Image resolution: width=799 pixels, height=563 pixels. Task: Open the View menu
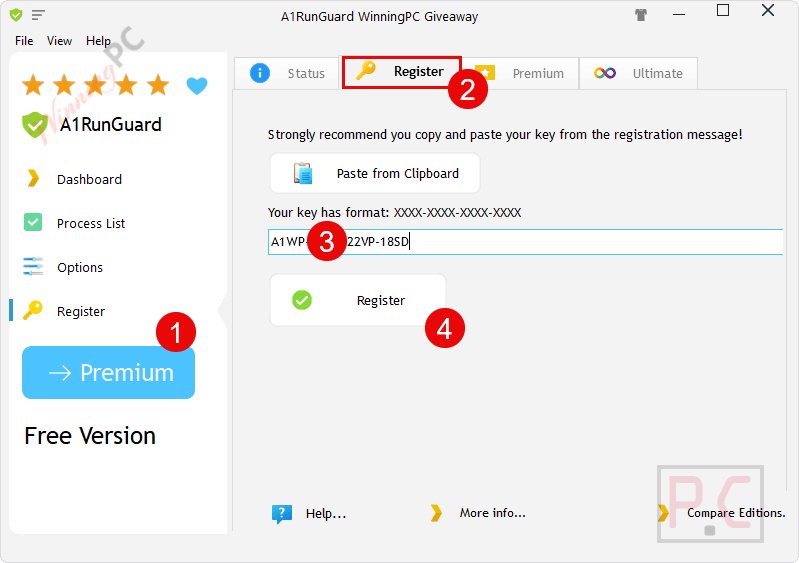pyautogui.click(x=59, y=41)
